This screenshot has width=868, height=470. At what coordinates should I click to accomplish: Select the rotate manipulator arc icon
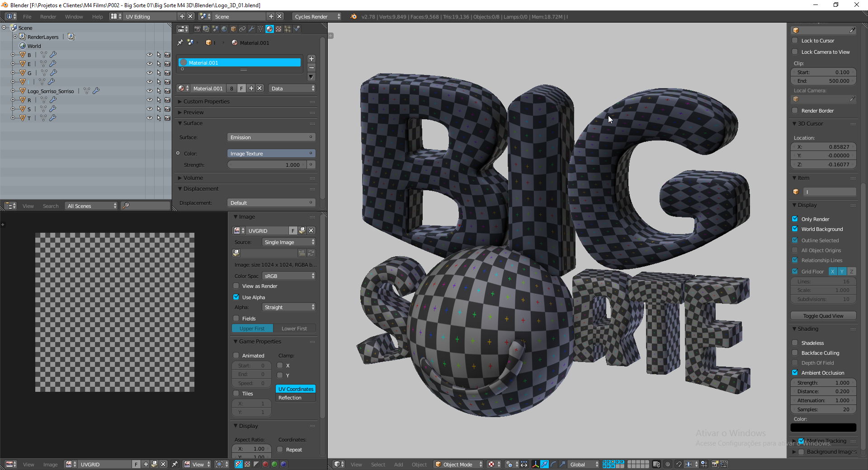point(553,464)
